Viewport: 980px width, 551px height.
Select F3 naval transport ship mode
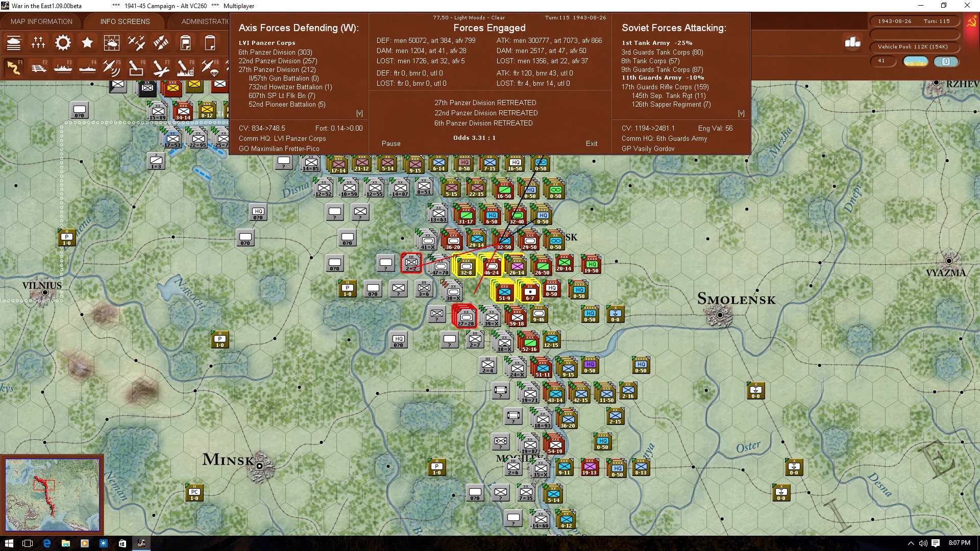(63, 67)
